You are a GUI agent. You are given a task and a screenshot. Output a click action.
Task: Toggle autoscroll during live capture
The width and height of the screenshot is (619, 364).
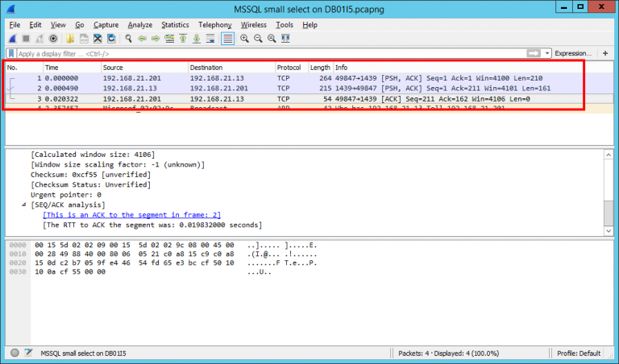point(210,39)
